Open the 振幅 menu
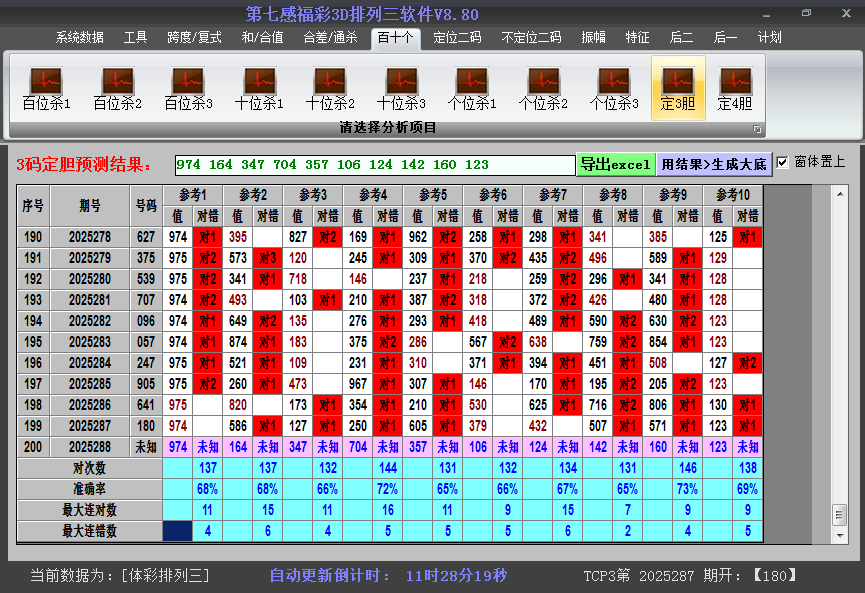 click(x=595, y=37)
